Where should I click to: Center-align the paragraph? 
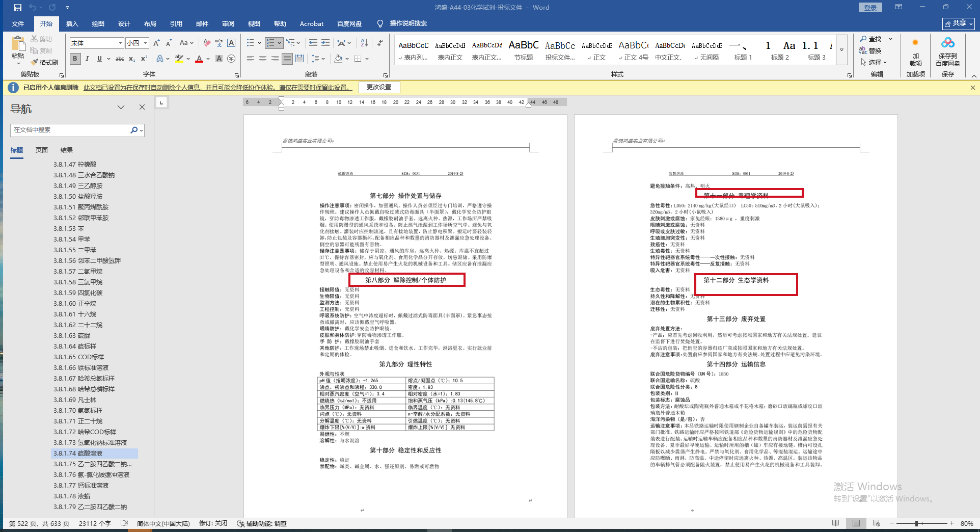263,59
